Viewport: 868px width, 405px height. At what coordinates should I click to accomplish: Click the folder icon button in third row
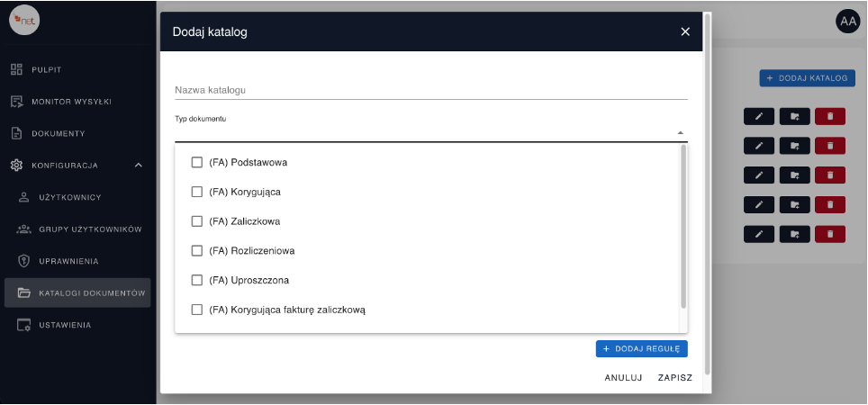[794, 175]
